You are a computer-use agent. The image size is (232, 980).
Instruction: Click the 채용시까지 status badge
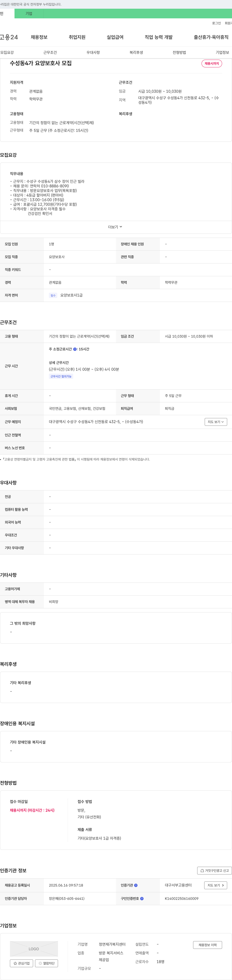(x=212, y=64)
